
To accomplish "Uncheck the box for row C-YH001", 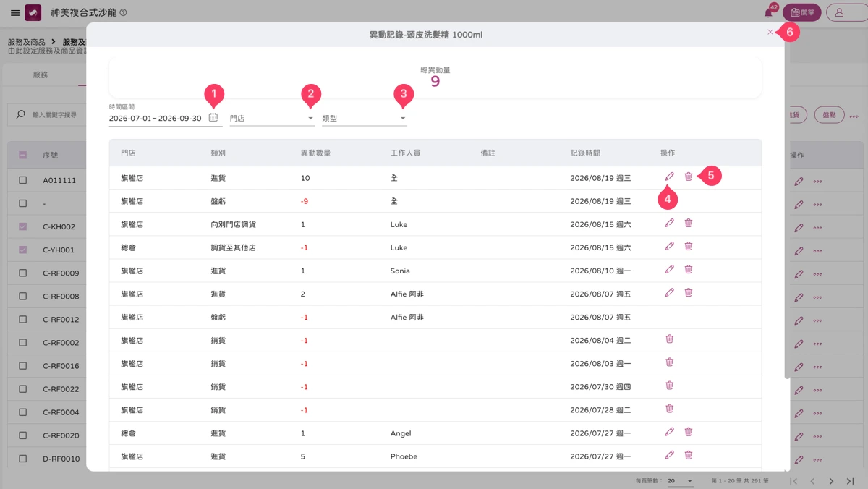I will tap(23, 250).
